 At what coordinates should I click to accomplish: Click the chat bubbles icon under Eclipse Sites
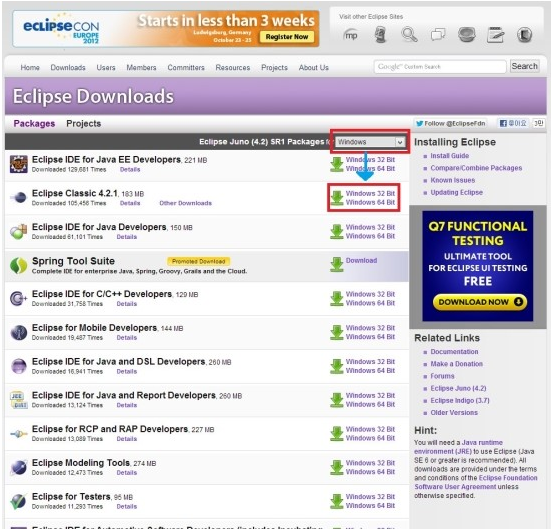coord(438,35)
